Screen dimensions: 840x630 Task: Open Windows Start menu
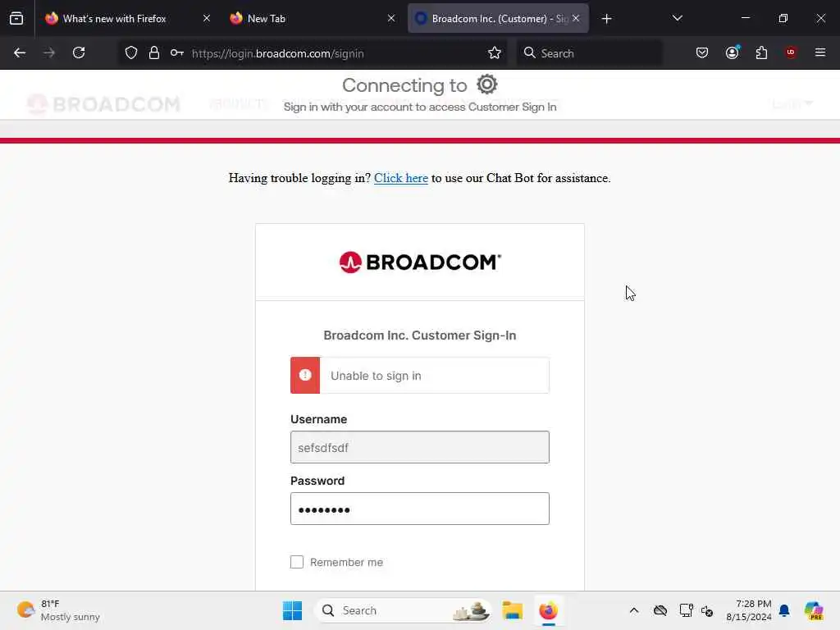point(293,610)
